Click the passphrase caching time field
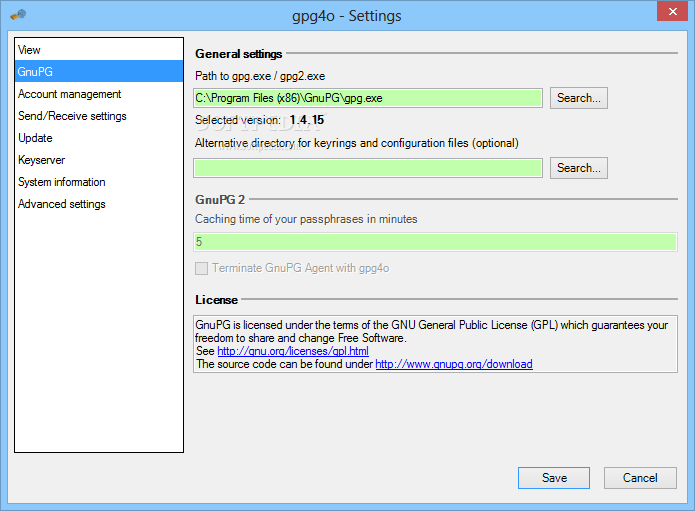This screenshot has height=511, width=695. [x=435, y=242]
